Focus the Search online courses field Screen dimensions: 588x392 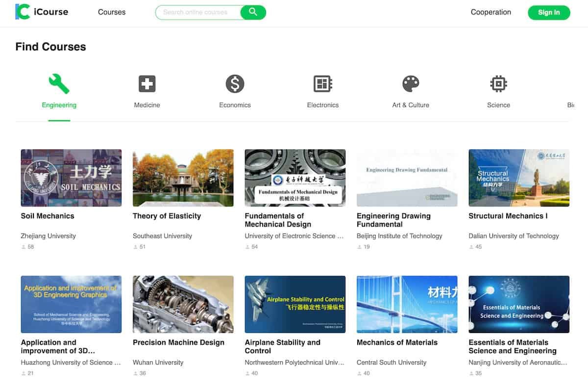pos(198,12)
